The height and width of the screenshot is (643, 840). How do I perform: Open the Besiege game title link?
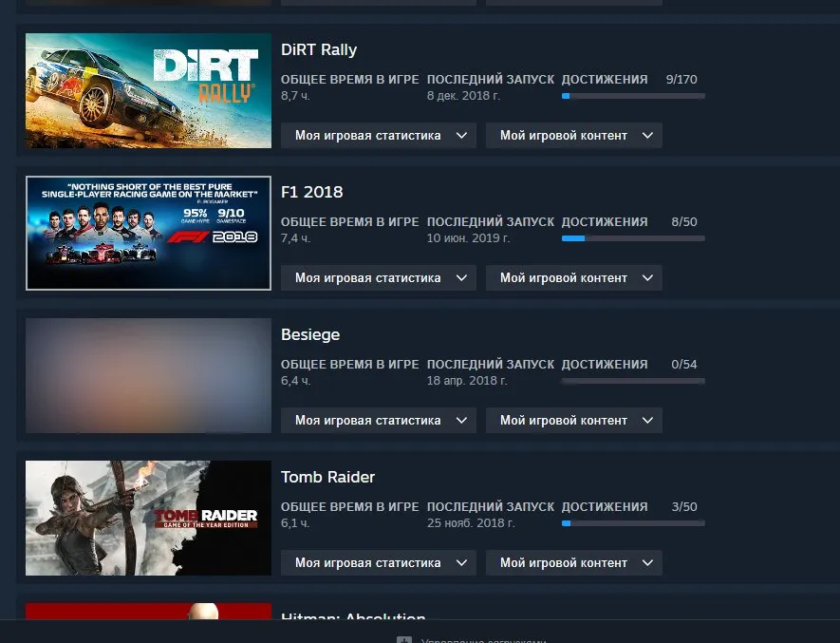[x=310, y=334]
